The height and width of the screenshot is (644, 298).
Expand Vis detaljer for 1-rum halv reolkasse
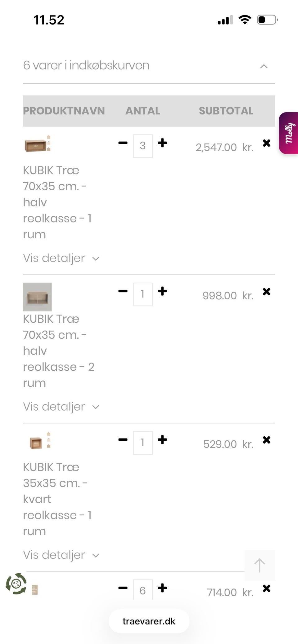61,258
